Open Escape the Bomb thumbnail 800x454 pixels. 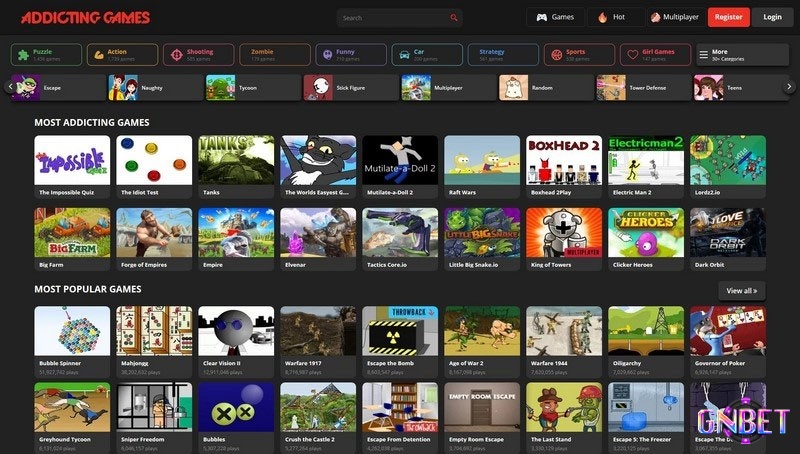(x=400, y=331)
